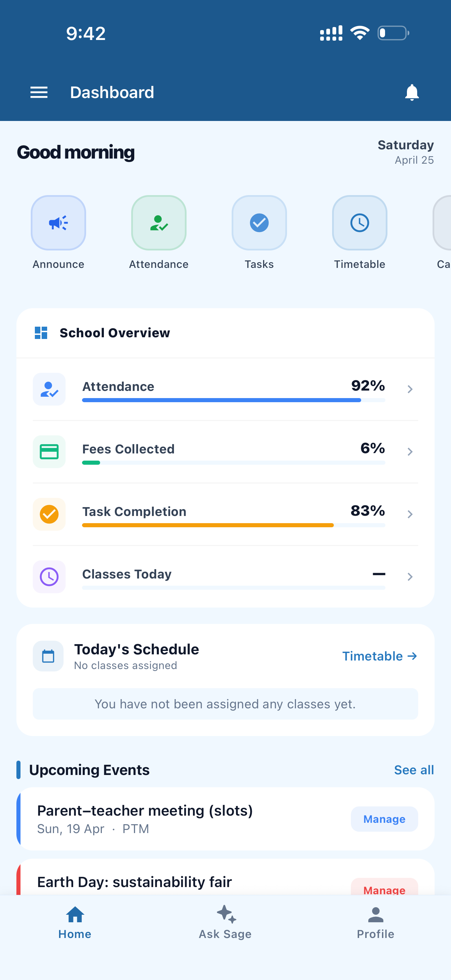Viewport: 451px width, 980px height.
Task: Tap the Announce megaphone shortcut
Action: click(x=58, y=223)
